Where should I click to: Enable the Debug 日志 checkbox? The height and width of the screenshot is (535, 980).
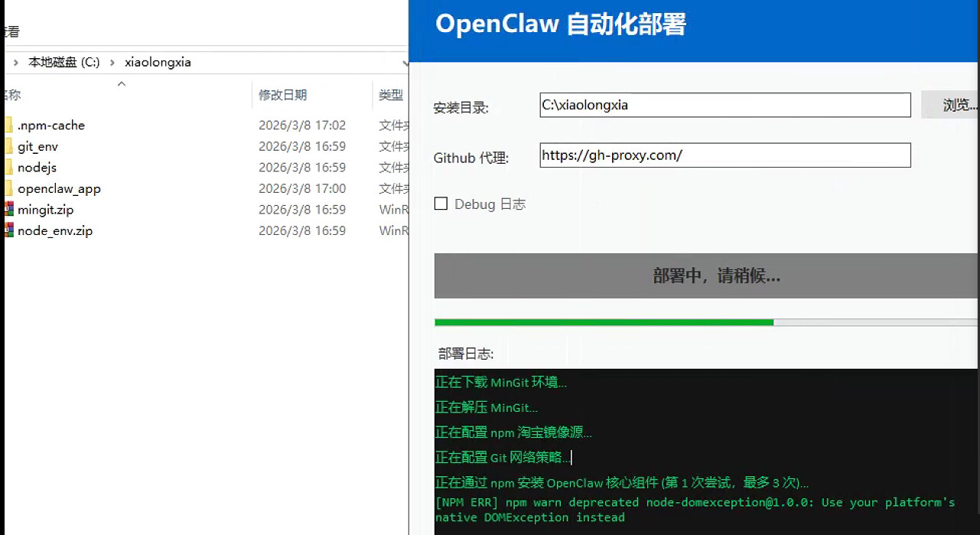pyautogui.click(x=441, y=204)
